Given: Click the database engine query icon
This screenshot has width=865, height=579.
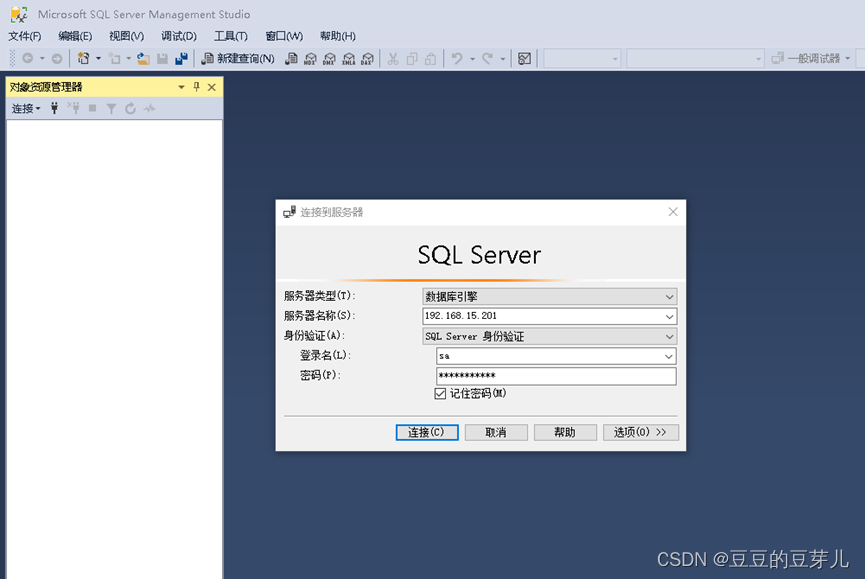Looking at the screenshot, I should click(291, 58).
